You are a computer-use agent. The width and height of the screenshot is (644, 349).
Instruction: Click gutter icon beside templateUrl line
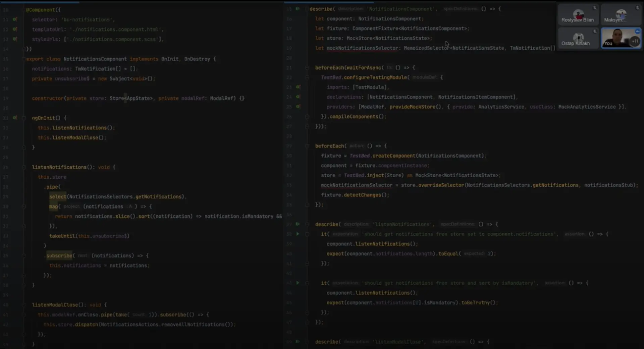tap(15, 29)
